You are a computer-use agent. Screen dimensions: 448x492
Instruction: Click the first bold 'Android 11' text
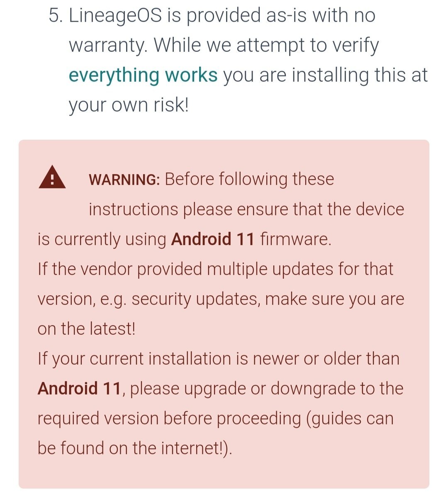(x=213, y=239)
